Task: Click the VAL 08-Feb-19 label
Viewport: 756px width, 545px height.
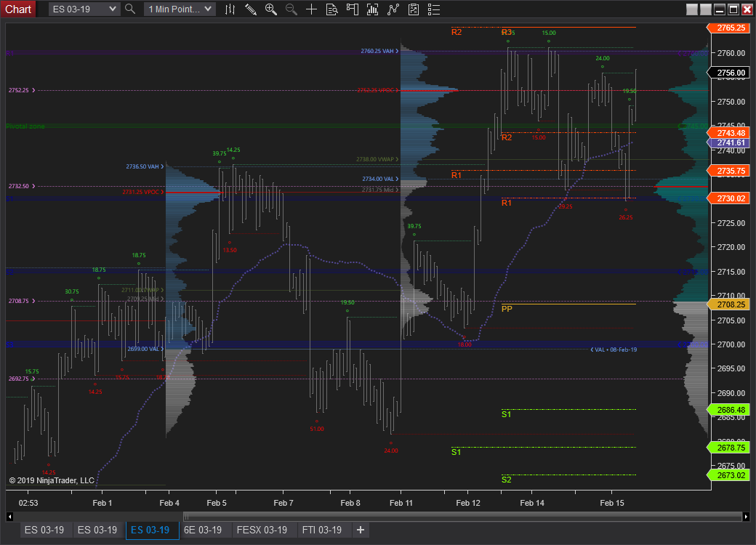Action: 614,350
